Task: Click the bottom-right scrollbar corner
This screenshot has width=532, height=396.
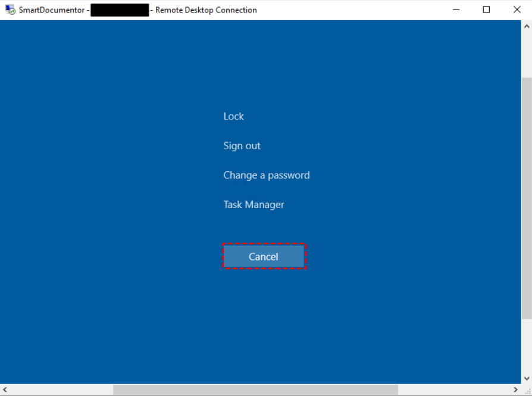Action: tap(526, 389)
